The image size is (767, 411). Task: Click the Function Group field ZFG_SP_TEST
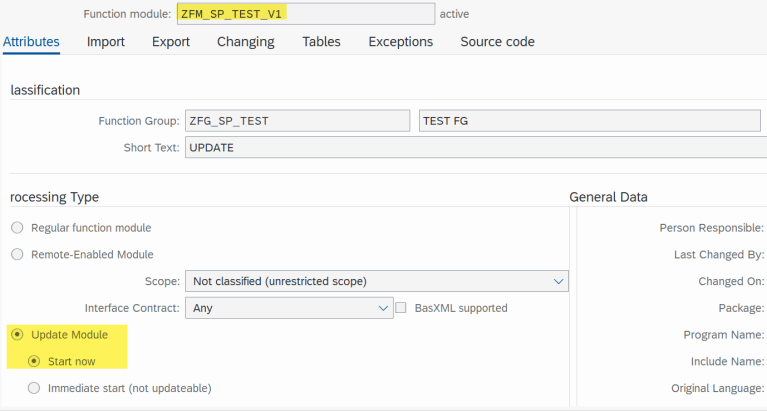click(x=296, y=121)
